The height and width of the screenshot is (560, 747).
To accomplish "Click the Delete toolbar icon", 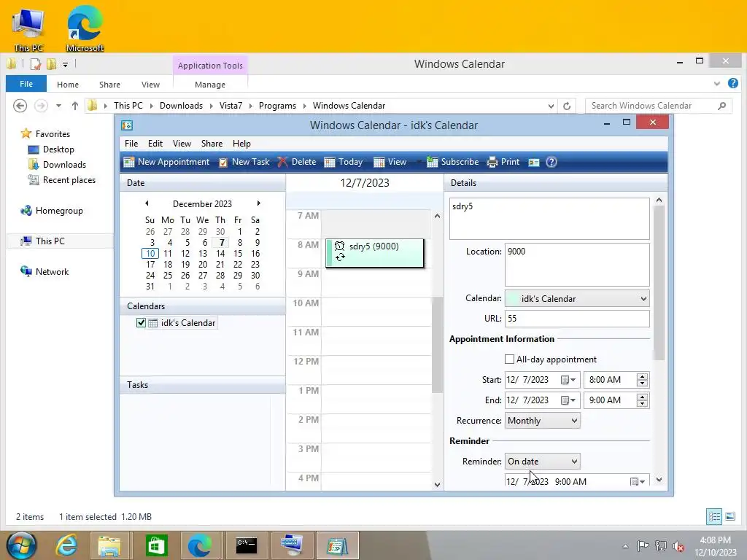I will tap(282, 162).
